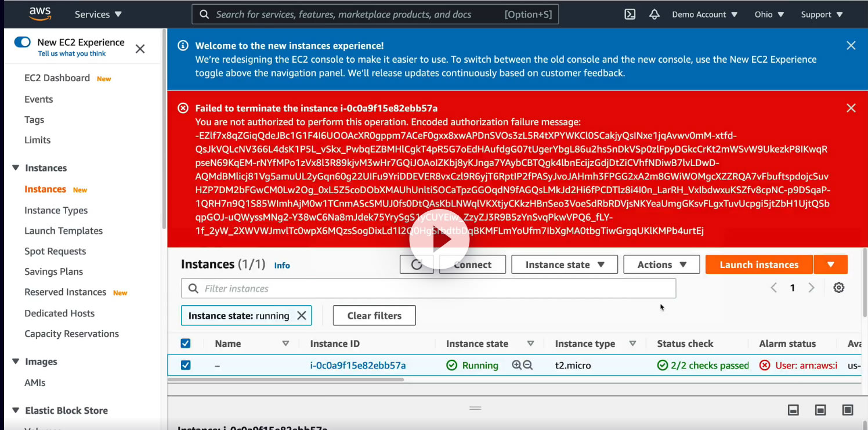The height and width of the screenshot is (430, 868).
Task: Click the refresh instances icon
Action: (417, 265)
